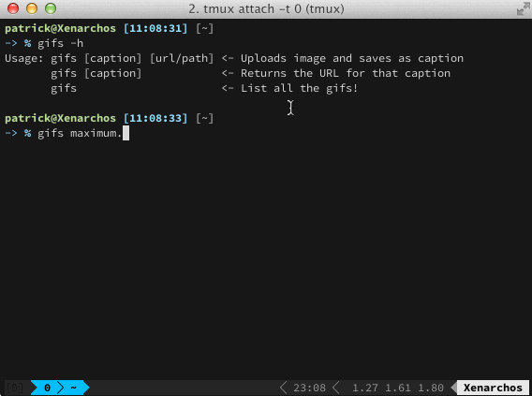This screenshot has height=396, width=532.
Task: Click the Xenarchos hostname in status bar
Action: (493, 388)
